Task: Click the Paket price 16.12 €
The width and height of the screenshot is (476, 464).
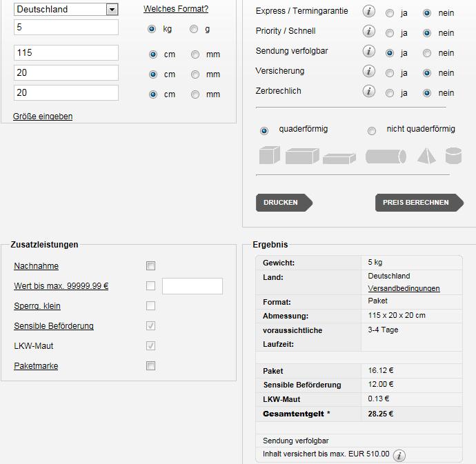Action: coord(381,370)
